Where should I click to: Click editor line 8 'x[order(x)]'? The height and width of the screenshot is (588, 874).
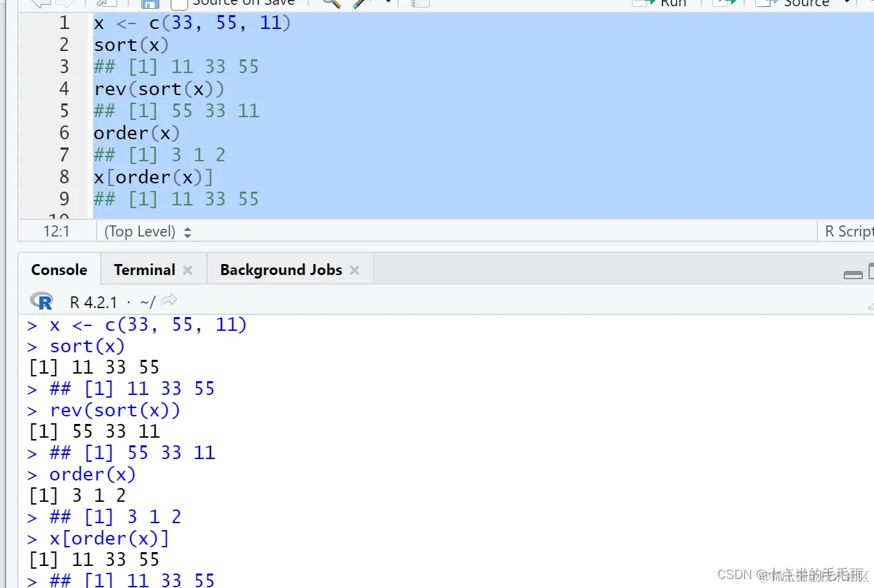coord(153,177)
